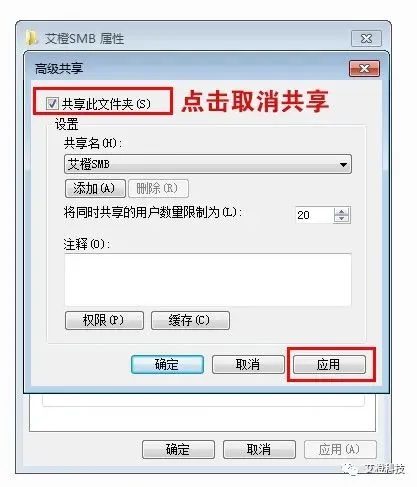Click the grayed 应用(A) button at bottom
This screenshot has height=487, width=417.
340,449
